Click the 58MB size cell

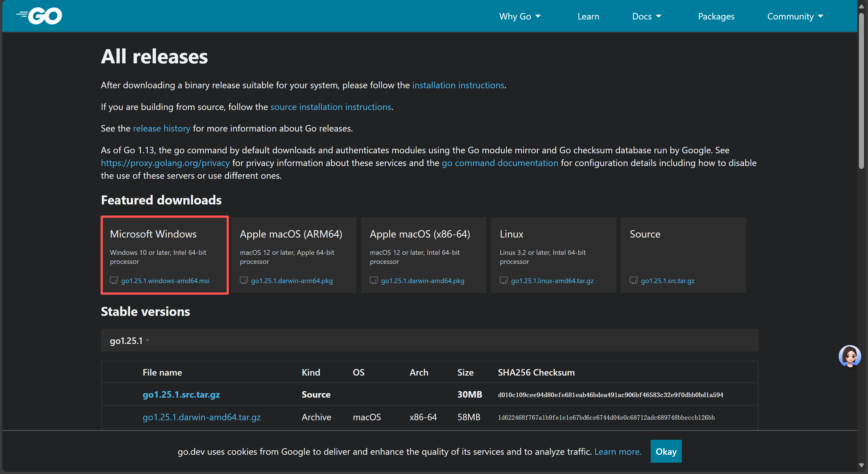[469, 417]
